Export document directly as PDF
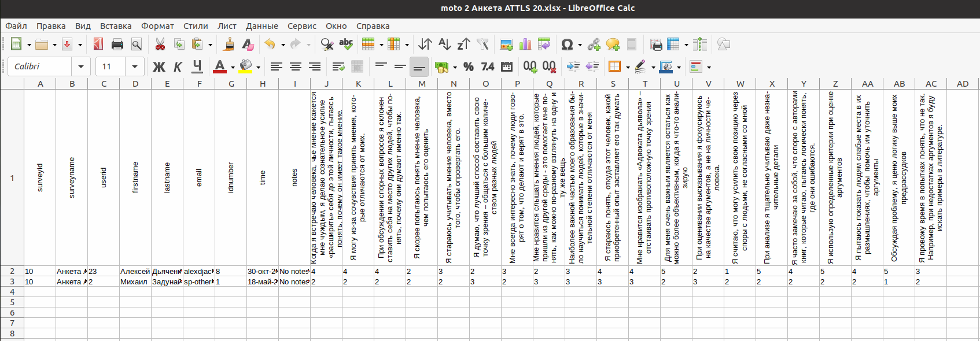Viewport: 980px width, 341px height. pos(98,45)
